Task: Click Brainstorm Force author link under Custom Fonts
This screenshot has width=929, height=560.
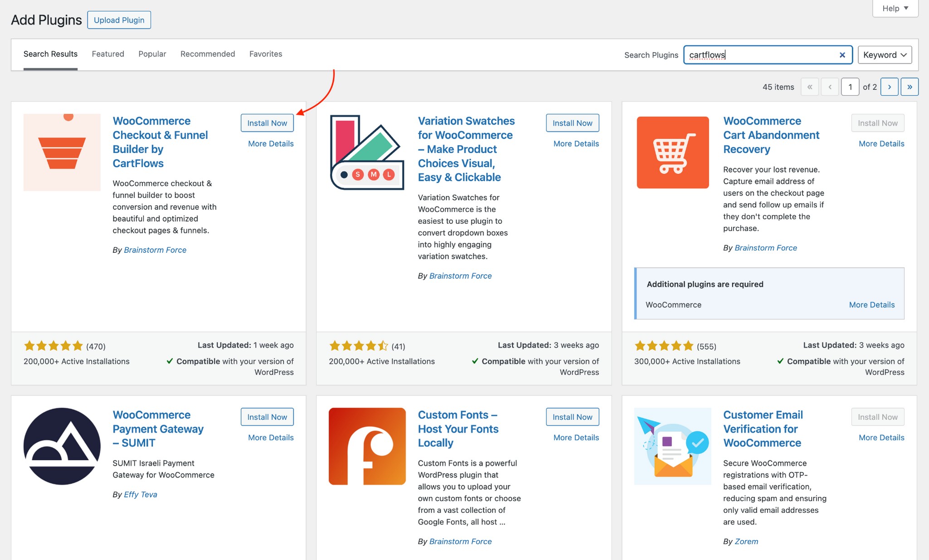Action: 460,541
